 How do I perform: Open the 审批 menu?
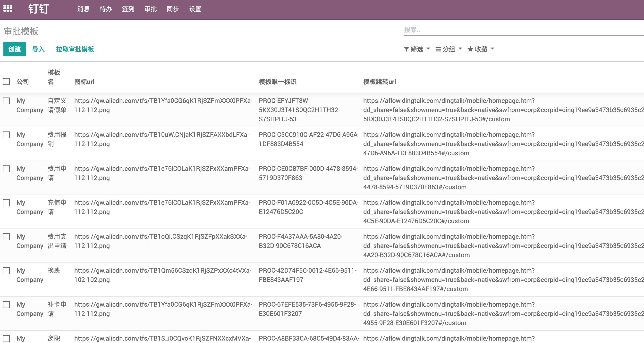pos(151,9)
